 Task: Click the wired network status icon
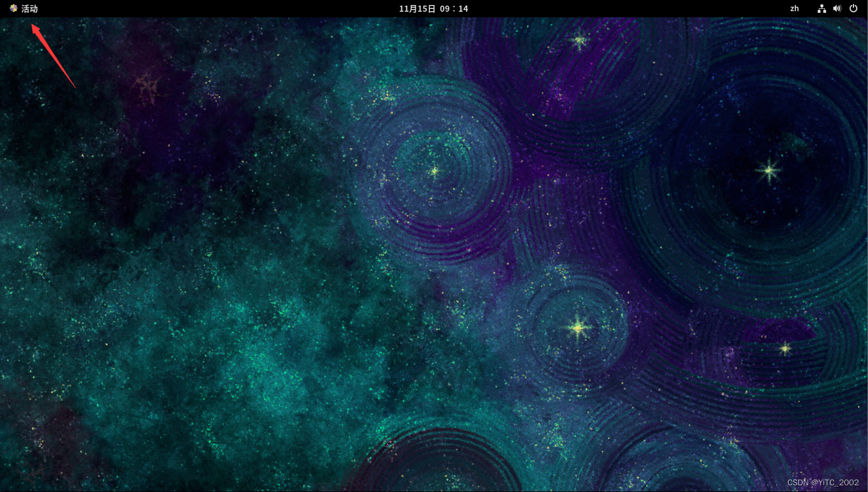point(822,8)
